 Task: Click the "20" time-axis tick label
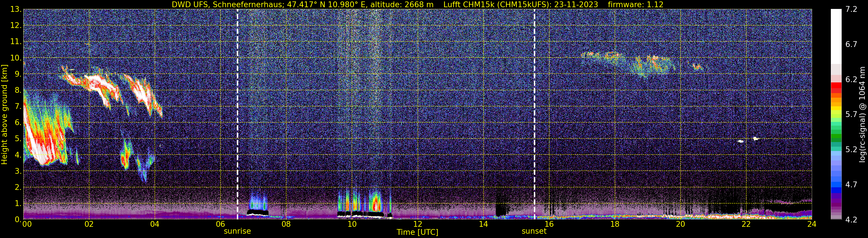pyautogui.click(x=680, y=224)
